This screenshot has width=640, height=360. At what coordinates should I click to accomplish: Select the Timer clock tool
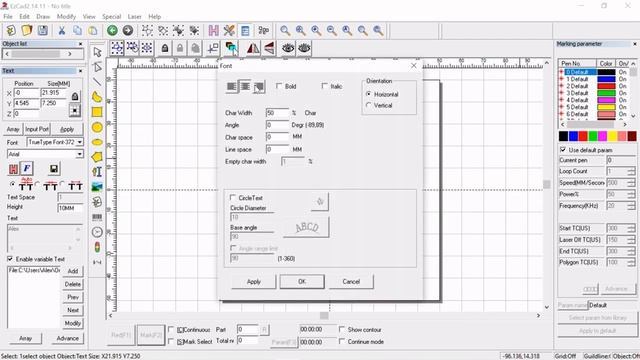click(x=97, y=232)
